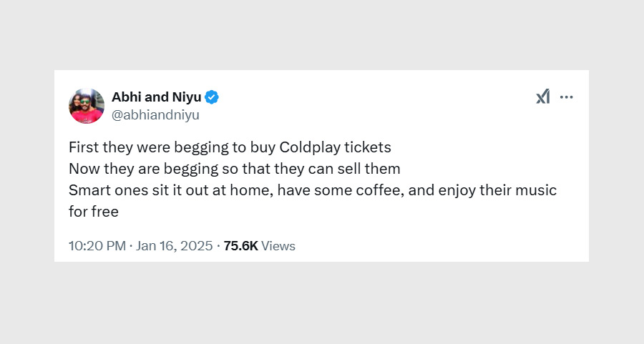Open the Grok explain-post icon
Image resolution: width=644 pixels, height=344 pixels.
pos(543,97)
